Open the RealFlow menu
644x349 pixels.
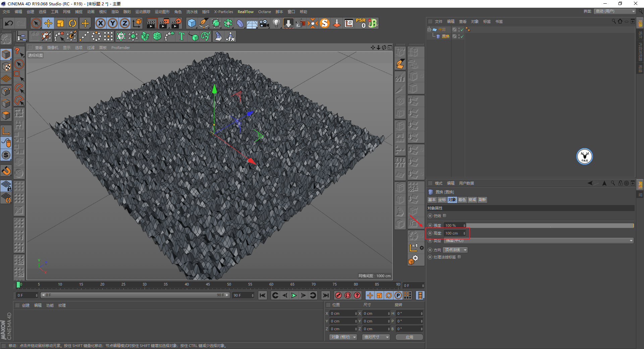pos(246,12)
